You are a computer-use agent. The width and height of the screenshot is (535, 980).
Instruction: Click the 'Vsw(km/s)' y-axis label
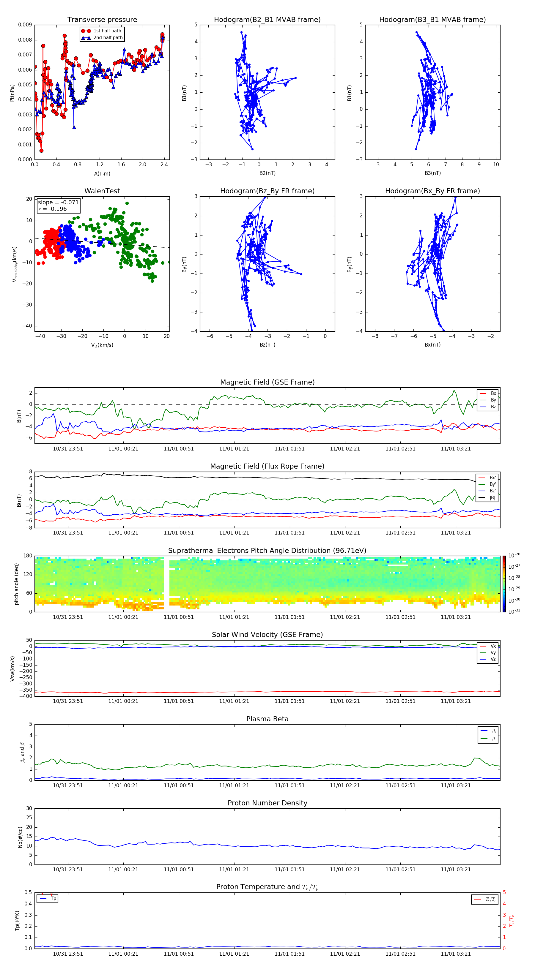tap(12, 668)
